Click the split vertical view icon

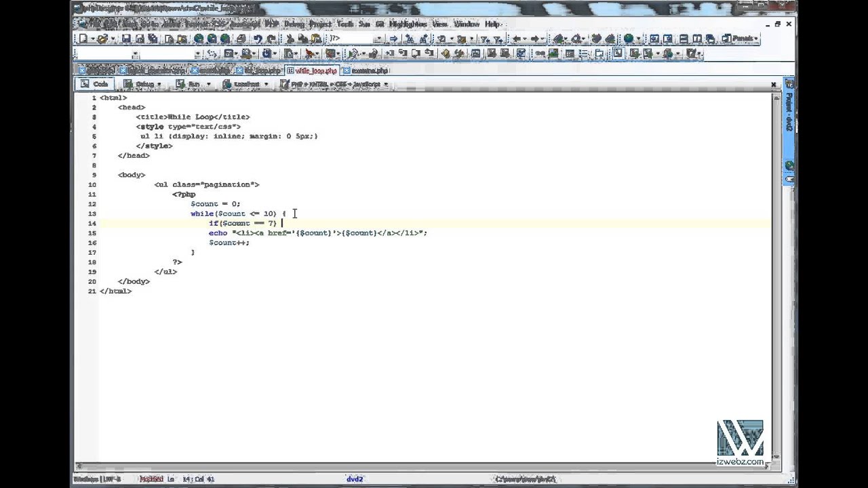click(x=696, y=39)
